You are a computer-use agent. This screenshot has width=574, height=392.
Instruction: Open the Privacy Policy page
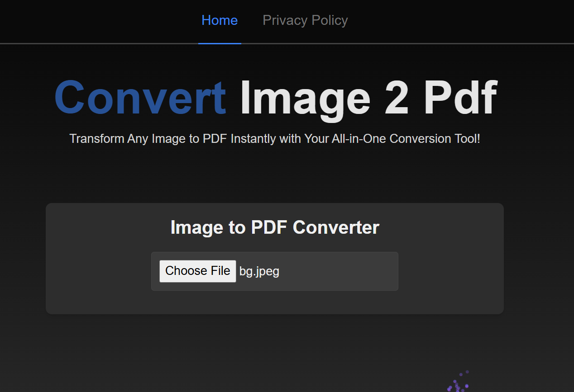click(305, 20)
